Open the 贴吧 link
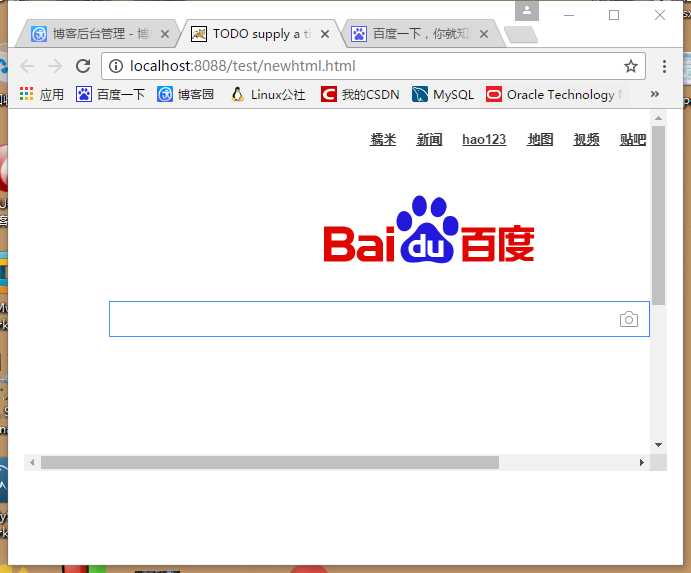 point(633,139)
